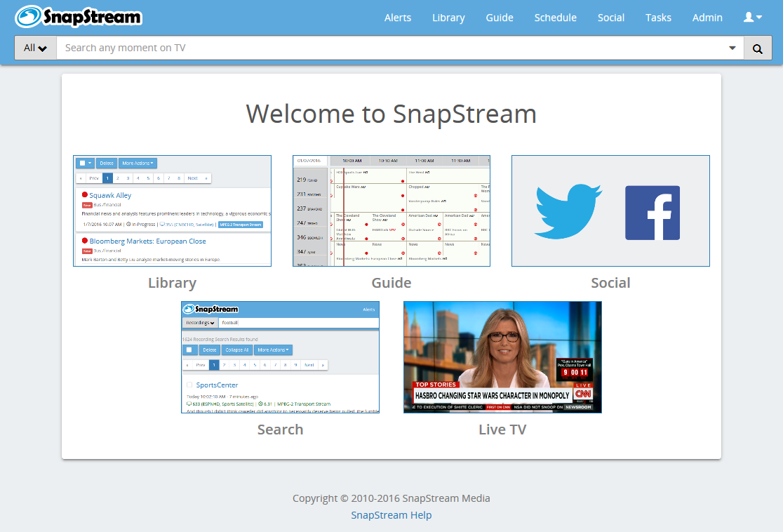Click the SnapStream logo in the header
This screenshot has height=532, width=783.
(79, 17)
